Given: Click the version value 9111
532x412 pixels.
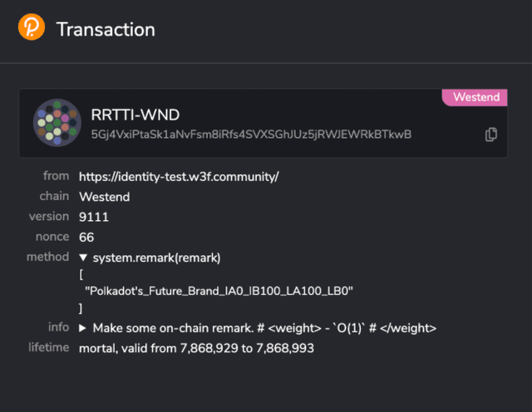Looking at the screenshot, I should pyautogui.click(x=94, y=217).
